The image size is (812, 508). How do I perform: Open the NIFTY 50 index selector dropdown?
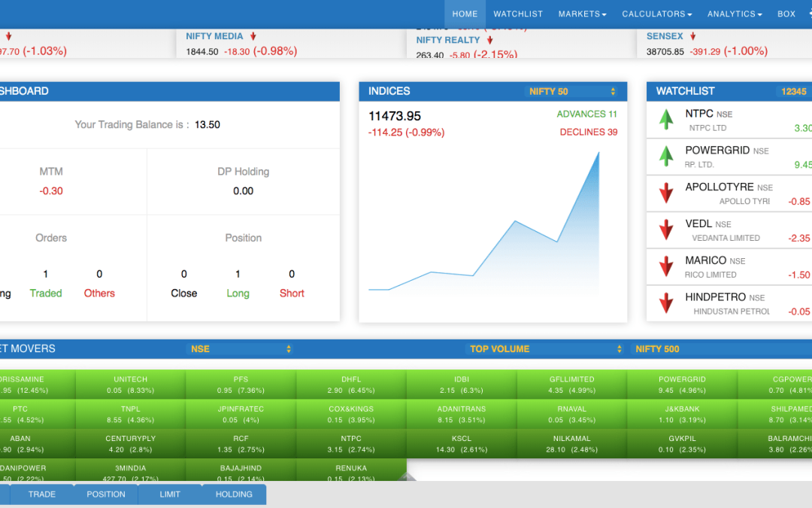point(571,91)
